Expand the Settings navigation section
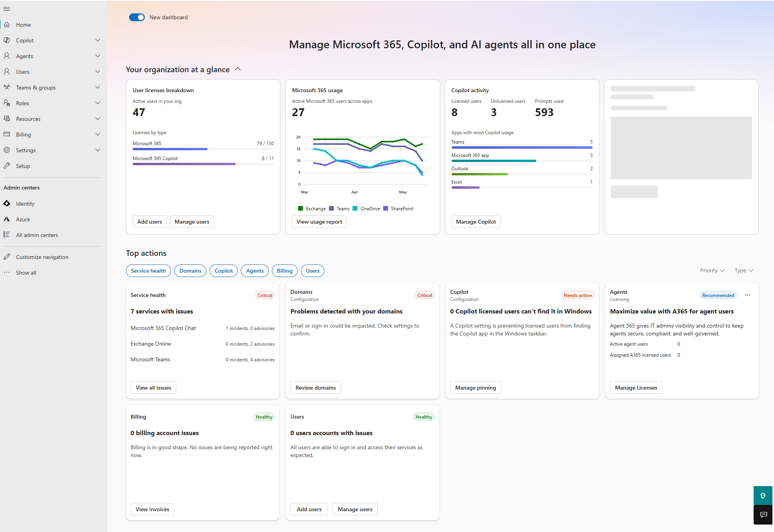 [x=98, y=150]
